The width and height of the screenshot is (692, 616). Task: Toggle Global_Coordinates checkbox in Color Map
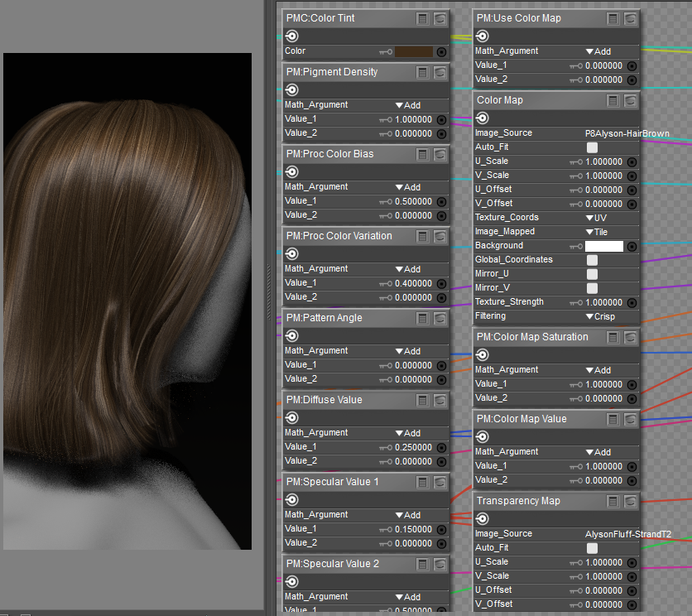(592, 260)
